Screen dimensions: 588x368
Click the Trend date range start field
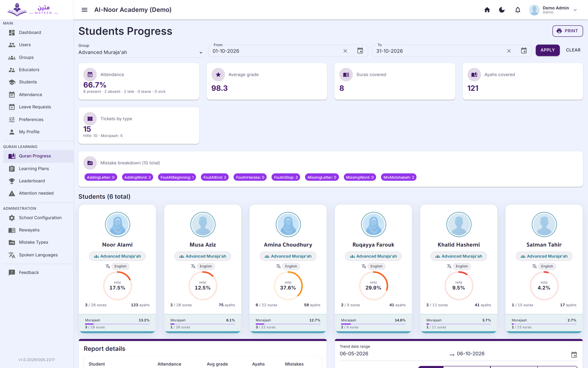(393, 354)
